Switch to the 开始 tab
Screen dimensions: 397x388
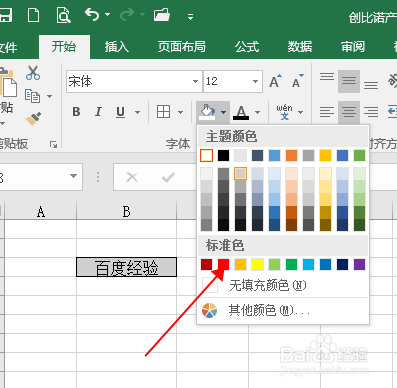pos(64,46)
